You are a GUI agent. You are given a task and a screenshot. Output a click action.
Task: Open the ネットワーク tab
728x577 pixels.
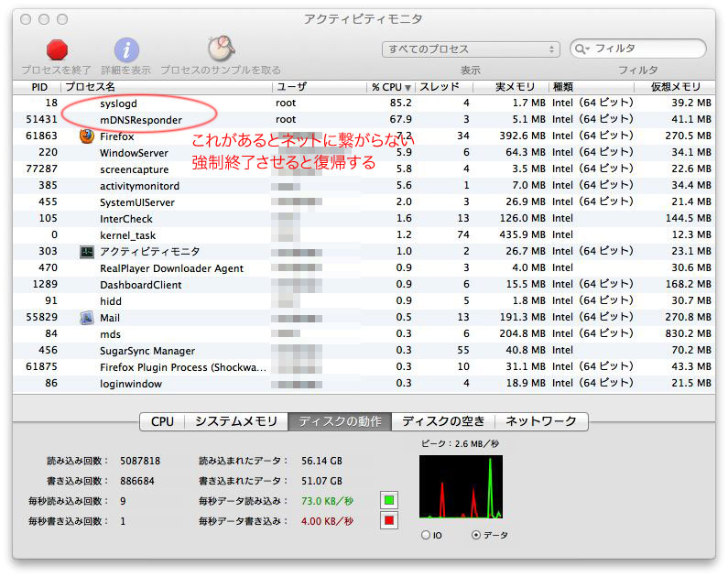(x=541, y=421)
